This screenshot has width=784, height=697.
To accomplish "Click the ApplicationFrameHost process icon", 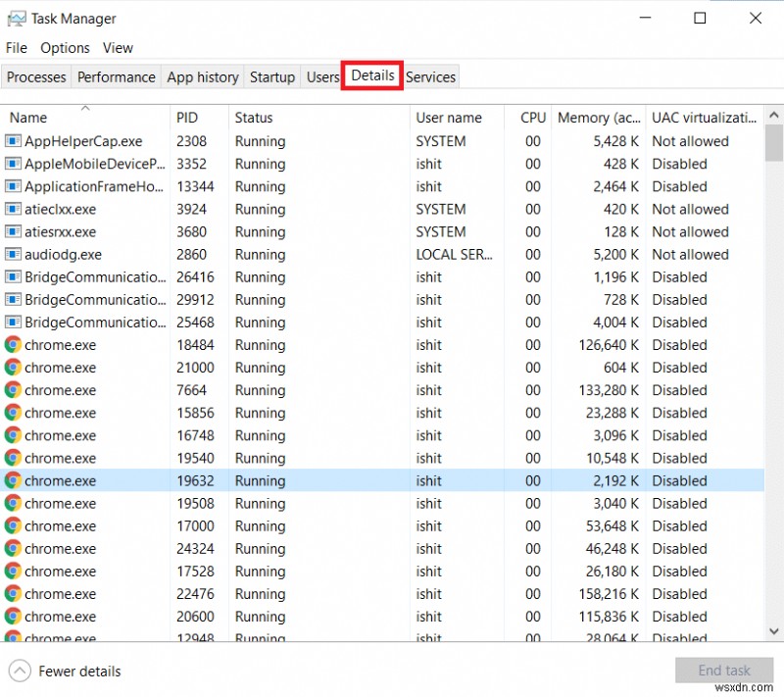I will pyautogui.click(x=14, y=186).
